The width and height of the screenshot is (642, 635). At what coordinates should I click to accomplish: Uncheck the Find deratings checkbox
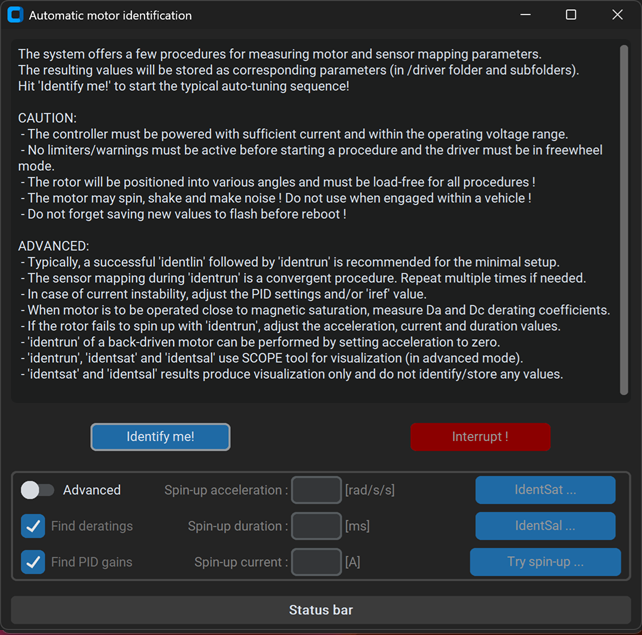[33, 526]
